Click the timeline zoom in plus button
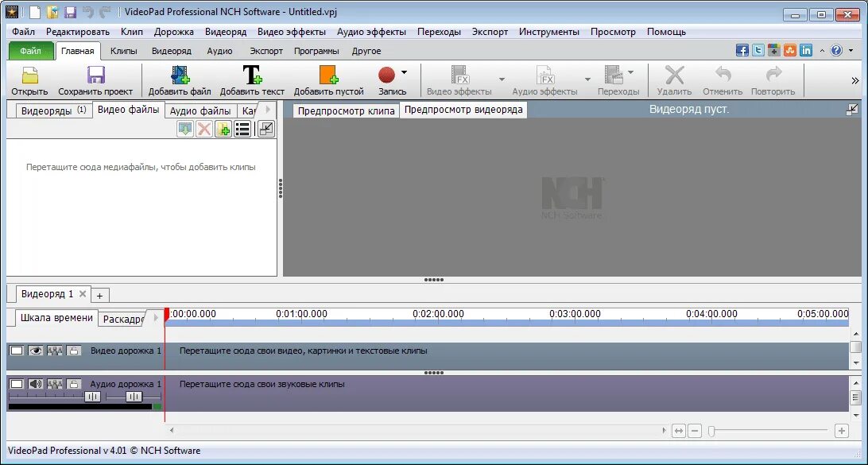 coord(842,431)
